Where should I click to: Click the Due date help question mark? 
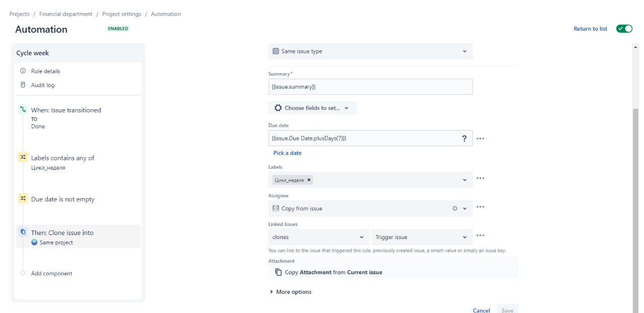point(464,138)
